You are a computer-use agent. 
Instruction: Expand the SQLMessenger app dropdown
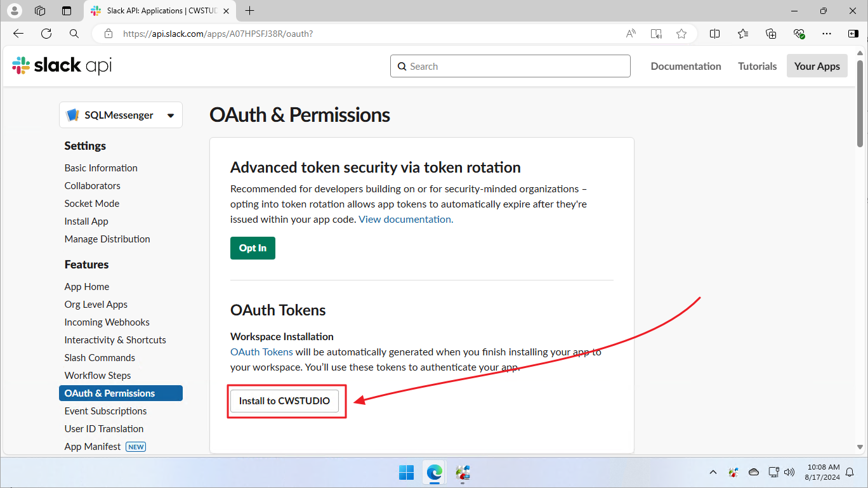coord(121,115)
